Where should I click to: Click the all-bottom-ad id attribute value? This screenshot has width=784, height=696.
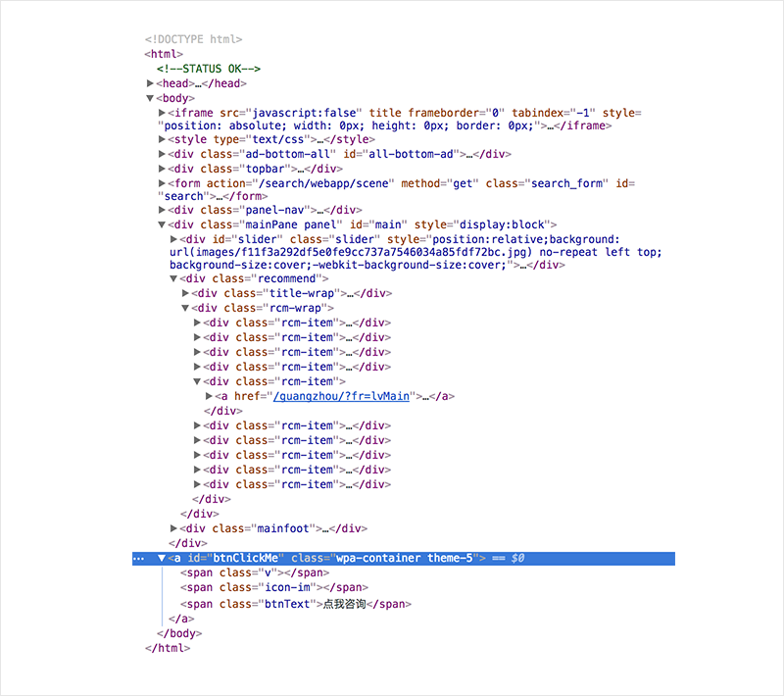pos(411,154)
